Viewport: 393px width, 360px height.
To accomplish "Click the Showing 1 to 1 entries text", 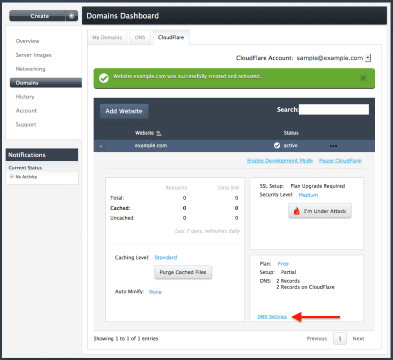I will (126, 339).
